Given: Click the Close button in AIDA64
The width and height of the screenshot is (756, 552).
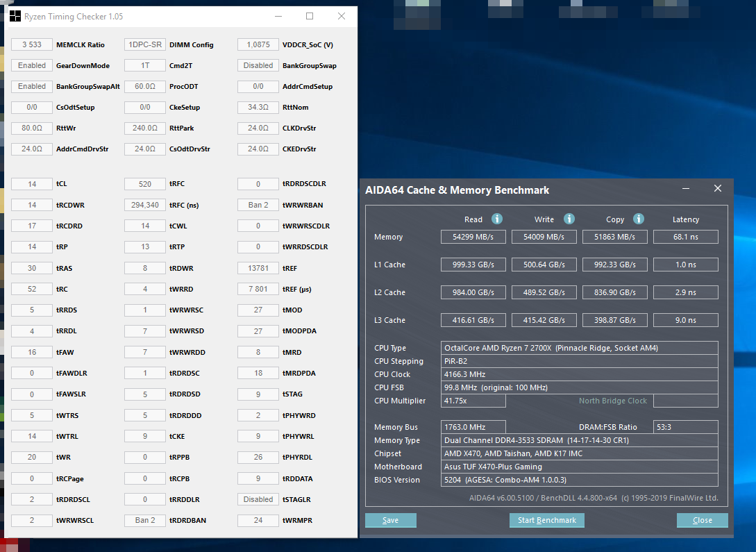Looking at the screenshot, I should tap(702, 520).
